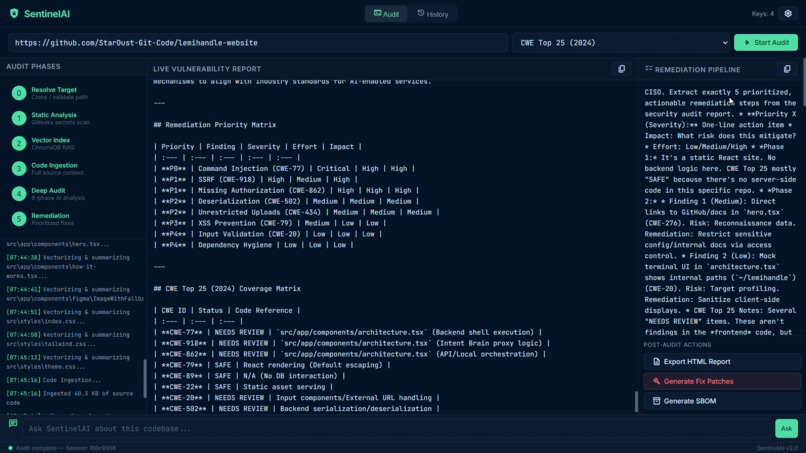Viewport: 806px width, 453px height.
Task: Click the Audit Phases heading
Action: [33, 66]
